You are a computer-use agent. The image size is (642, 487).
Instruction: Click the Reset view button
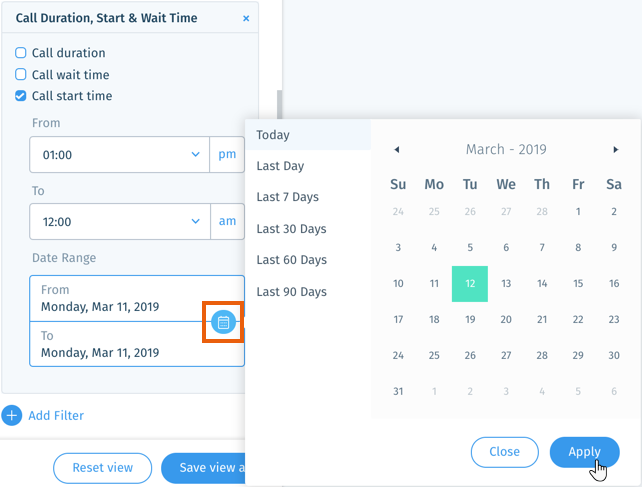(x=102, y=468)
